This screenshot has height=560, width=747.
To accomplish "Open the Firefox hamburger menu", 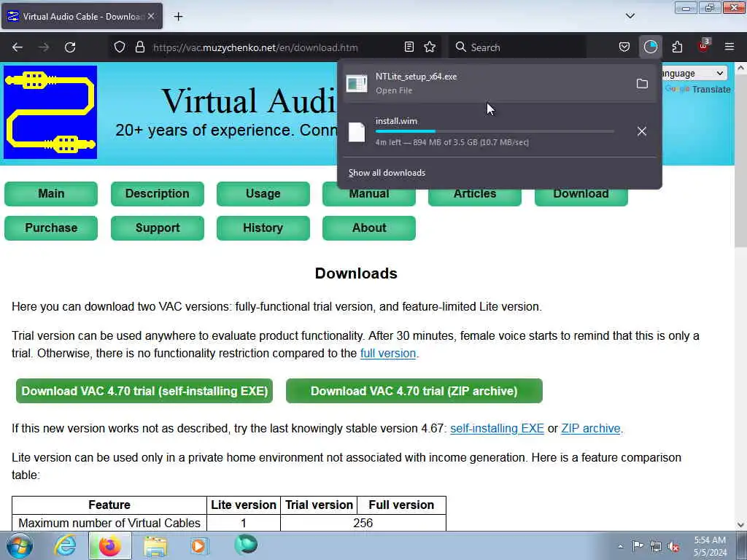I will [729, 47].
